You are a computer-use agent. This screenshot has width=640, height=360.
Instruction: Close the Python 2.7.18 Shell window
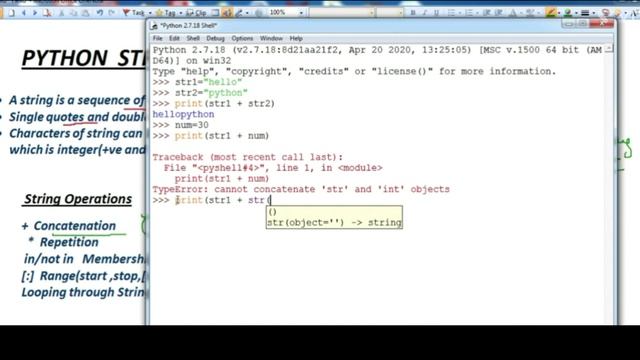(602, 24)
